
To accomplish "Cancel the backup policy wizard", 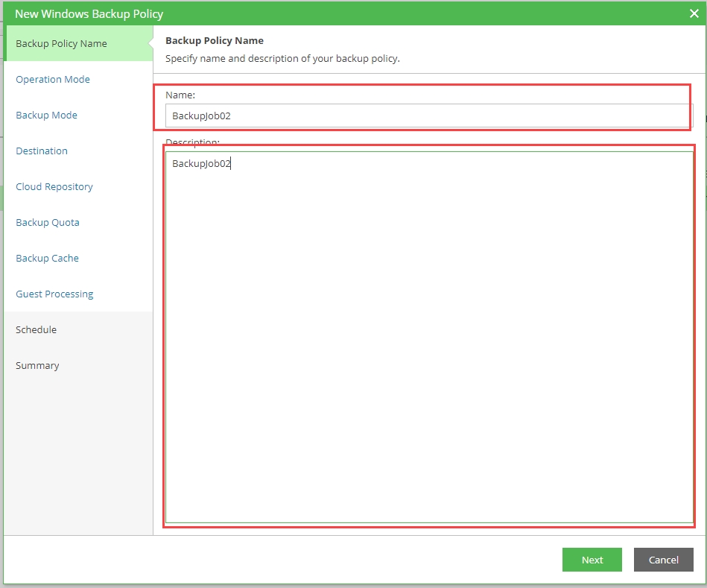I will [663, 560].
